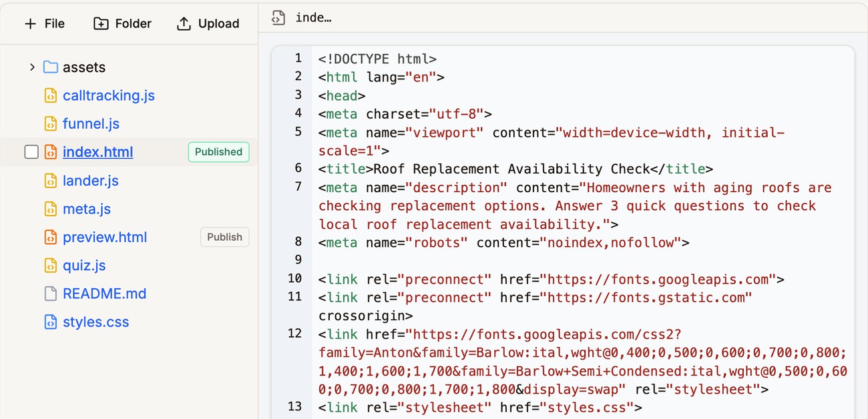Click the 'Roof Replacement Availability Check' title text
Image resolution: width=868 pixels, height=419 pixels.
(511, 169)
